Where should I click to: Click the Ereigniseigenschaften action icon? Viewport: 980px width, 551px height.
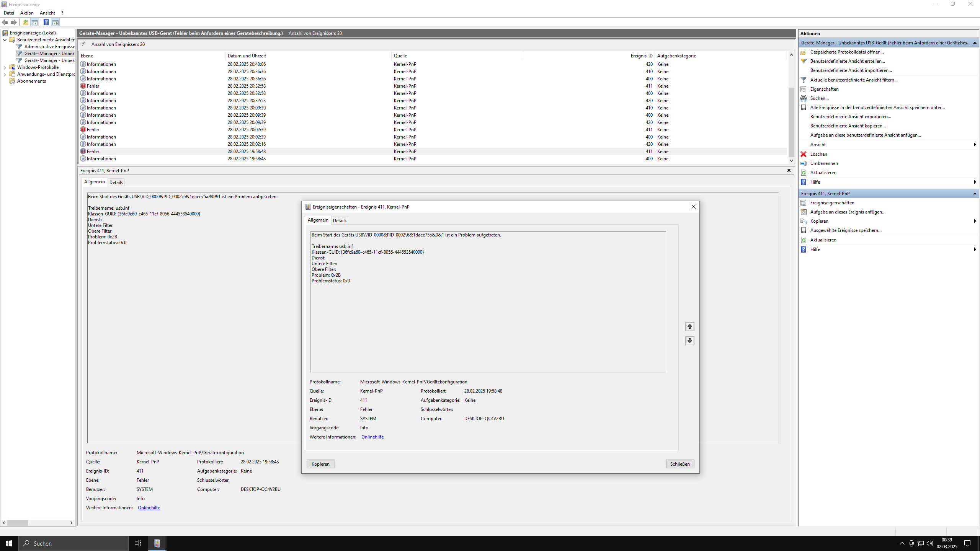[x=804, y=203]
